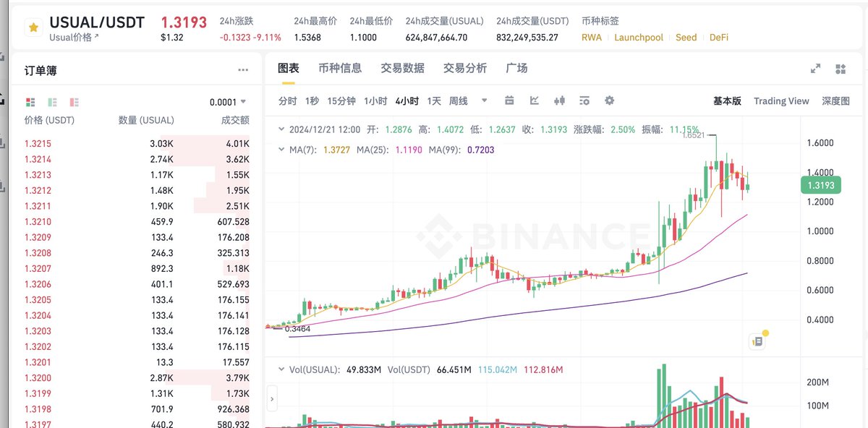Open the chart display options icon

pos(584,100)
